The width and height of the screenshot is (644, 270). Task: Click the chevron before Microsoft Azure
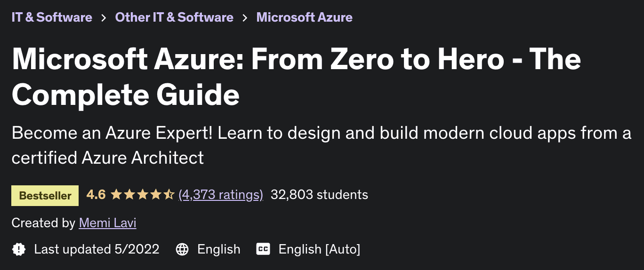245,18
